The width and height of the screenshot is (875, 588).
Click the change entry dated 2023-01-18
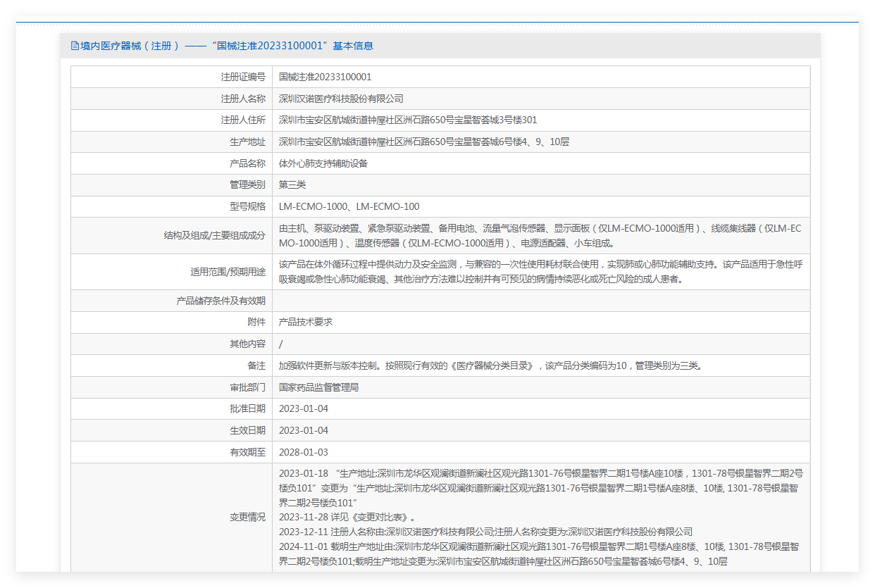coord(540,487)
